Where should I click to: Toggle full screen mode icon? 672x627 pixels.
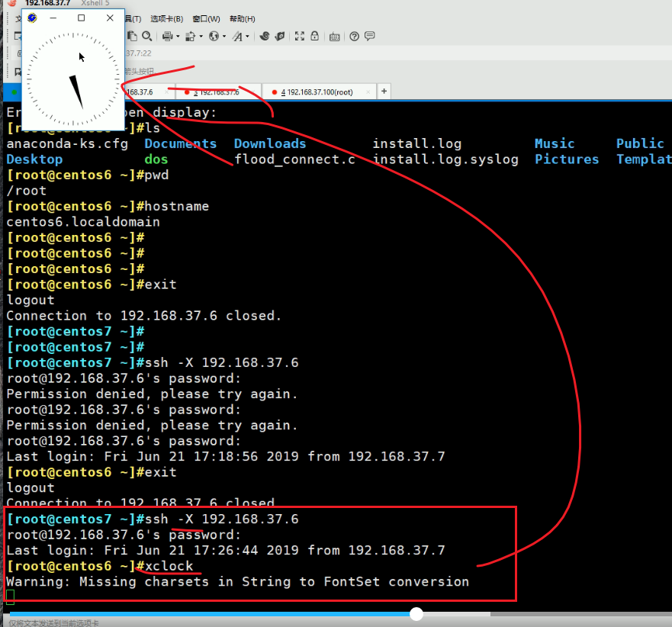point(300,36)
